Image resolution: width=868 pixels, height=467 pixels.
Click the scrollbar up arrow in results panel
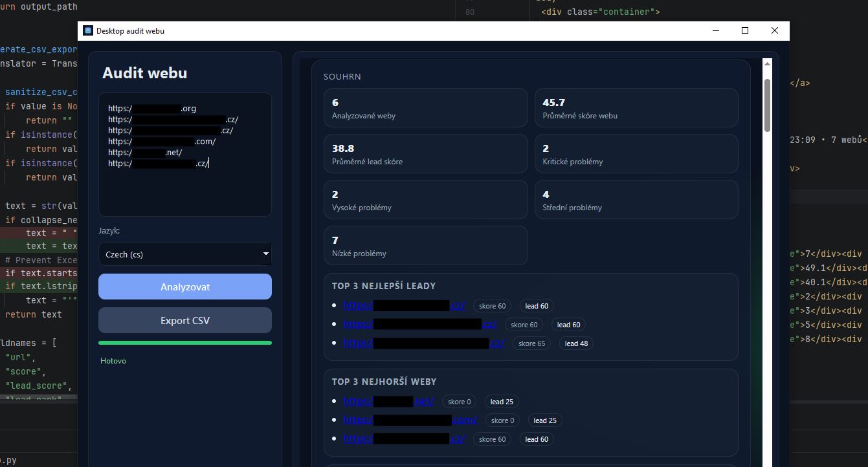pos(768,64)
